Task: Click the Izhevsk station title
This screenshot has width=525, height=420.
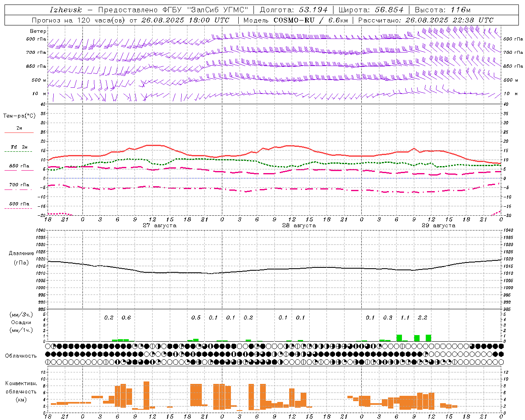Action: [66, 10]
